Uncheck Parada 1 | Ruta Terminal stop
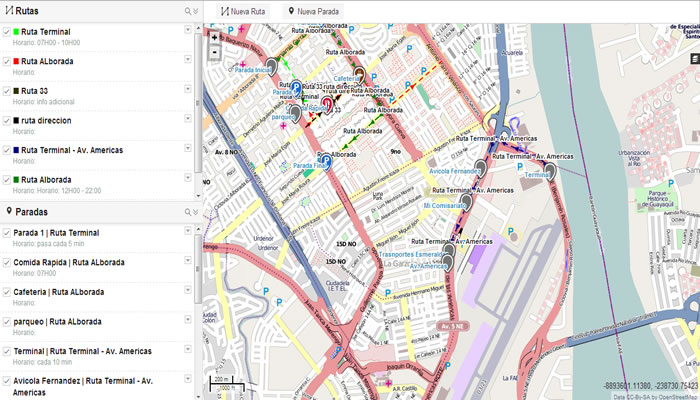 (7, 233)
